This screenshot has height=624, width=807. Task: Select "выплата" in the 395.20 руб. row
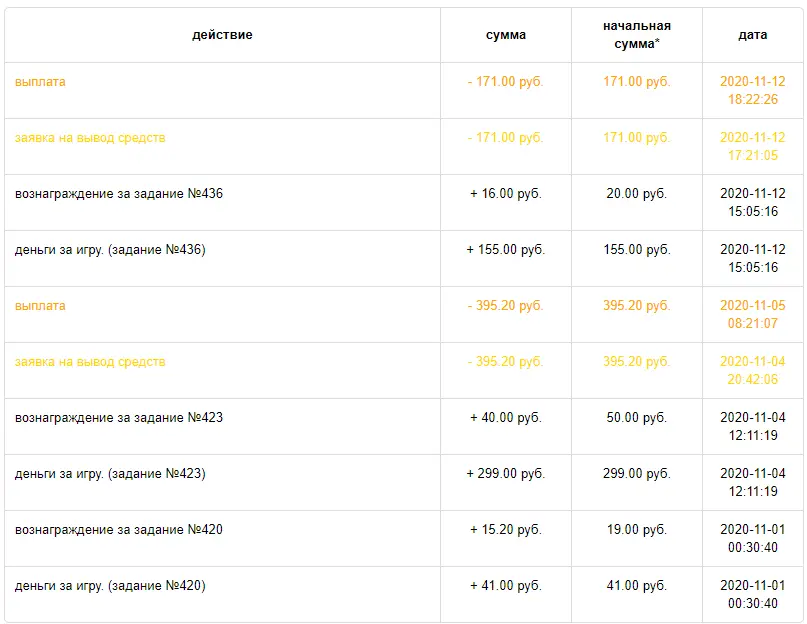tap(40, 306)
